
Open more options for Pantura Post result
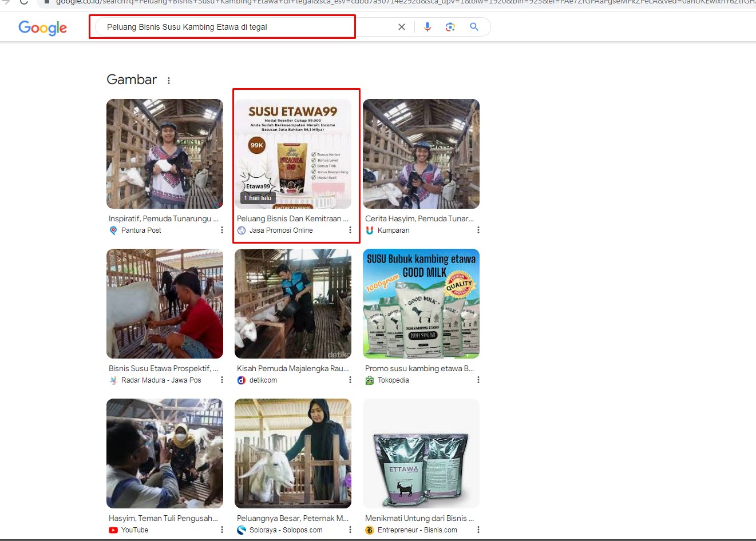tap(222, 230)
